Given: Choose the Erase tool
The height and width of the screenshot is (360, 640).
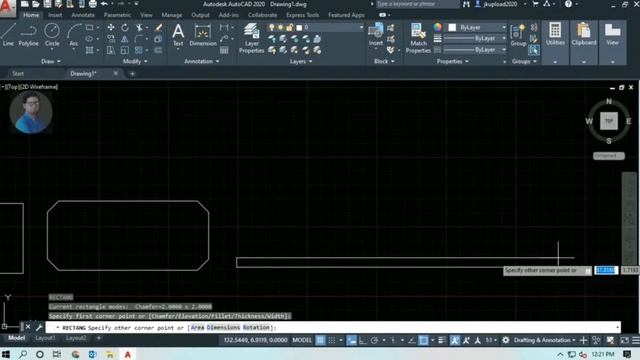Looking at the screenshot, I should click(158, 27).
